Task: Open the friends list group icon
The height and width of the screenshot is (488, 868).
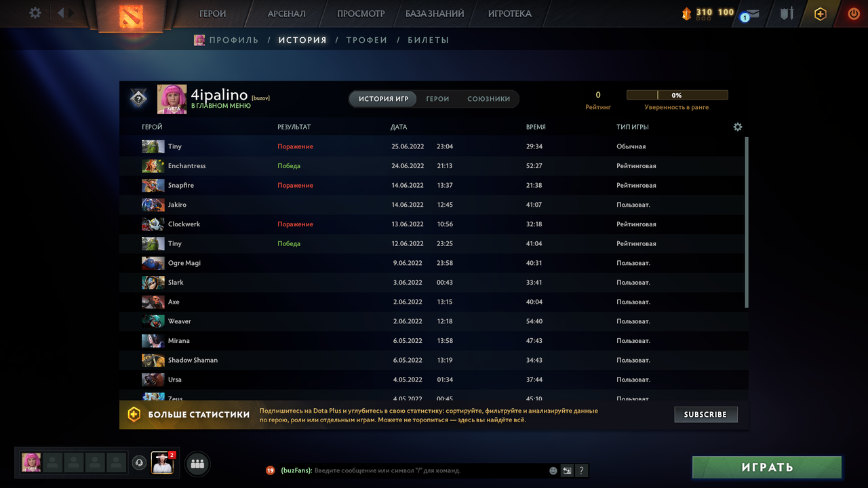Action: pos(197,464)
